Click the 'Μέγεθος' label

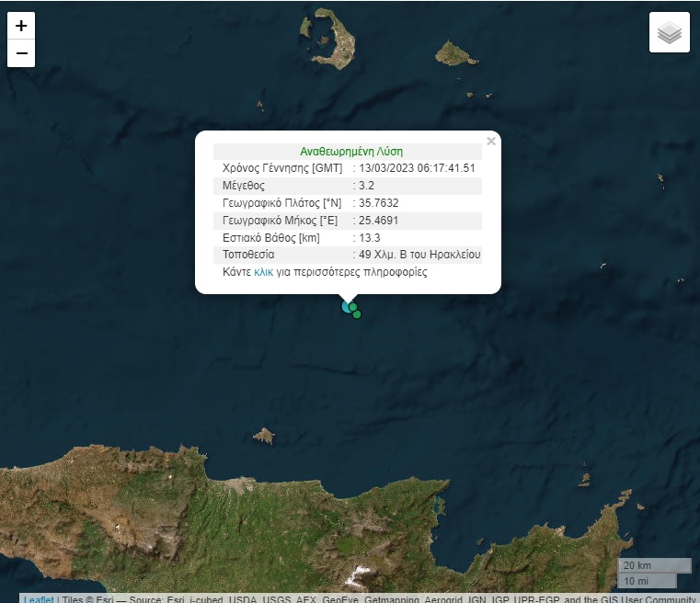[244, 186]
